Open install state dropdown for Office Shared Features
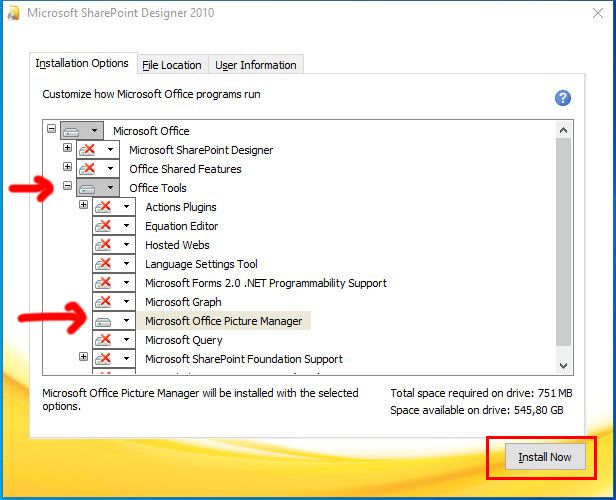616x500 pixels. 98,168
